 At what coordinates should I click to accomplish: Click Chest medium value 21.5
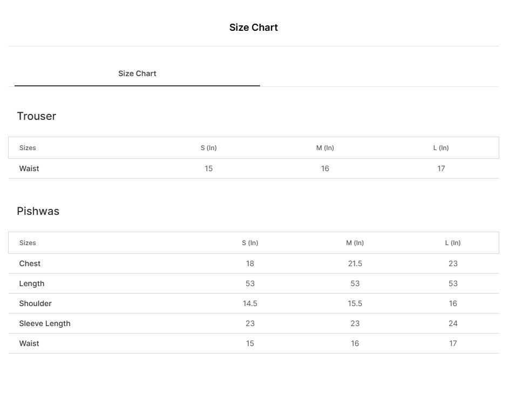coord(355,263)
